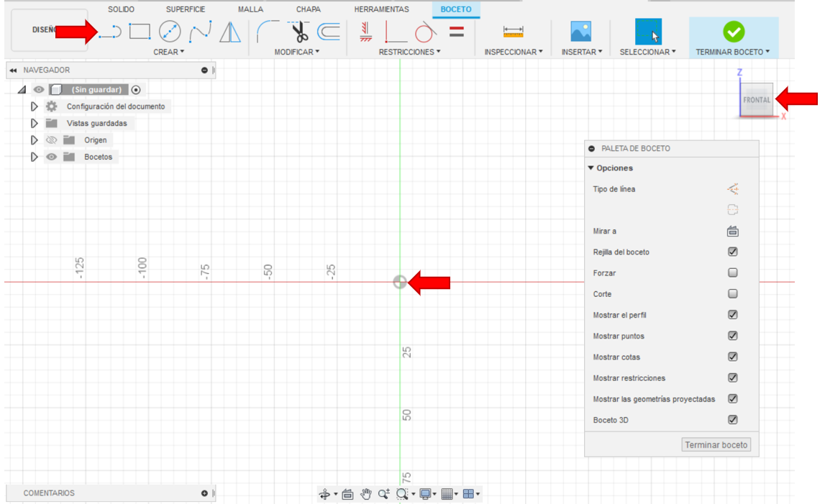Click the L-shaped constraint icon

pyautogui.click(x=396, y=32)
